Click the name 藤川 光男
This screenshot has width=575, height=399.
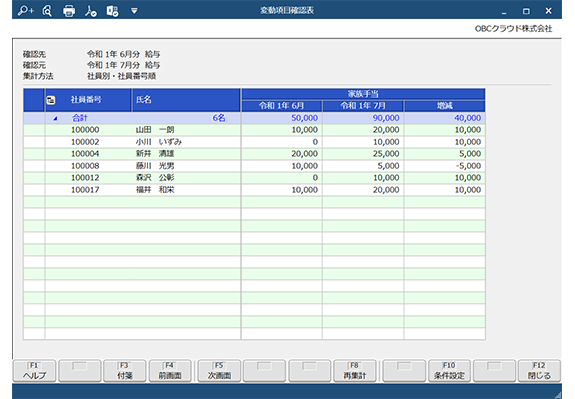tap(155, 166)
